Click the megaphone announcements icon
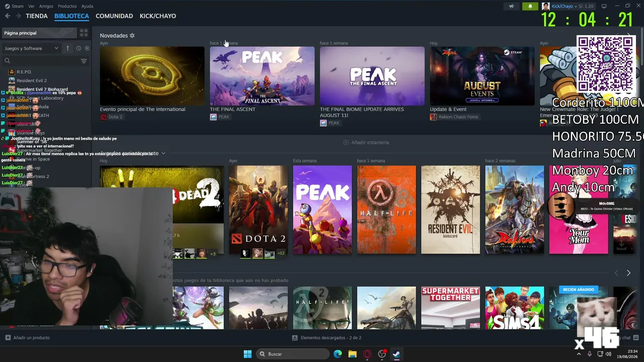This screenshot has width=644, height=362. pyautogui.click(x=512, y=6)
